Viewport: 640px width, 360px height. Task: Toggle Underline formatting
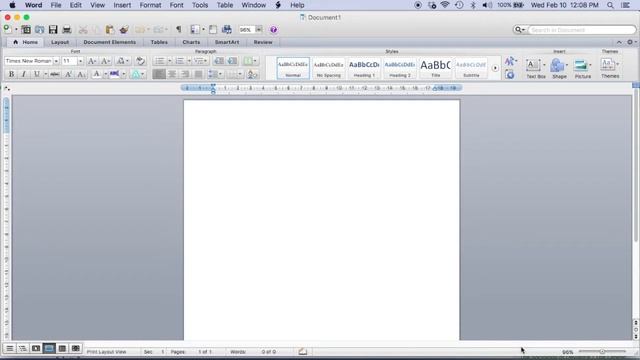(36, 74)
